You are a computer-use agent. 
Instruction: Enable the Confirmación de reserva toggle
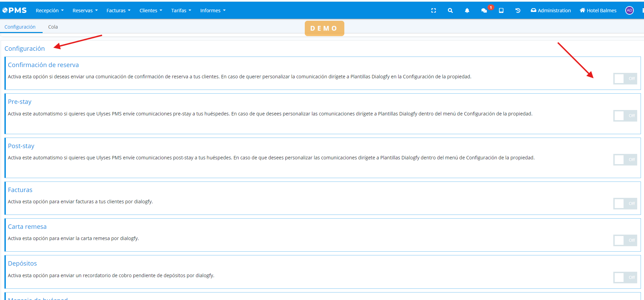625,79
